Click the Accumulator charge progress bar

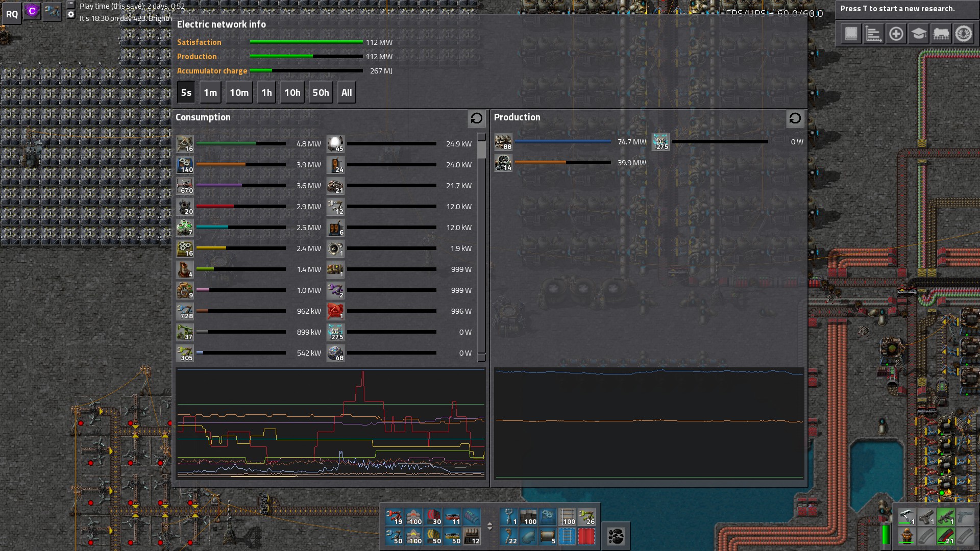pyautogui.click(x=306, y=70)
